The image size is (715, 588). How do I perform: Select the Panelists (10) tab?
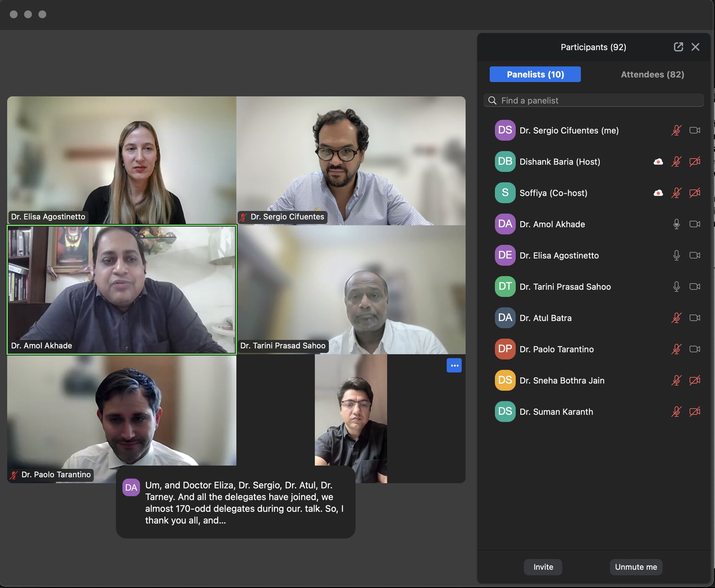tap(535, 74)
